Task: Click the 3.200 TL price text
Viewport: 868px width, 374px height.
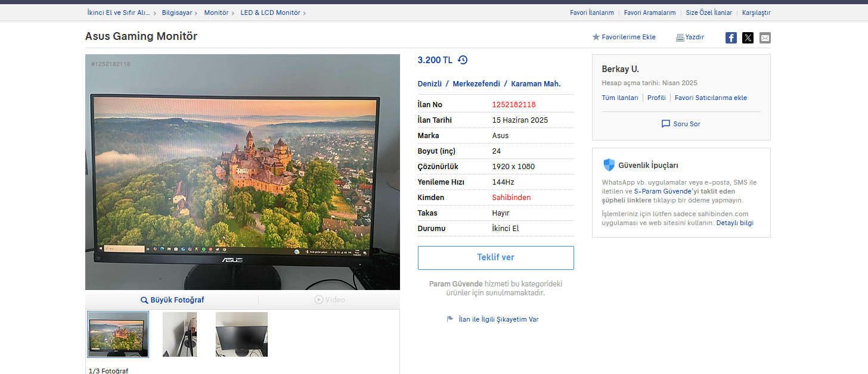Action: tap(435, 60)
